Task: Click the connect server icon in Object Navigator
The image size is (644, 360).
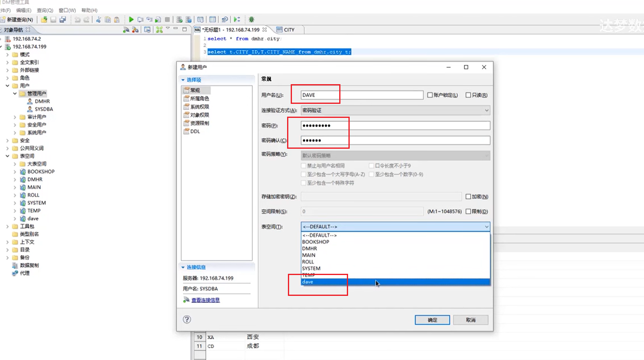Action: [x=126, y=30]
